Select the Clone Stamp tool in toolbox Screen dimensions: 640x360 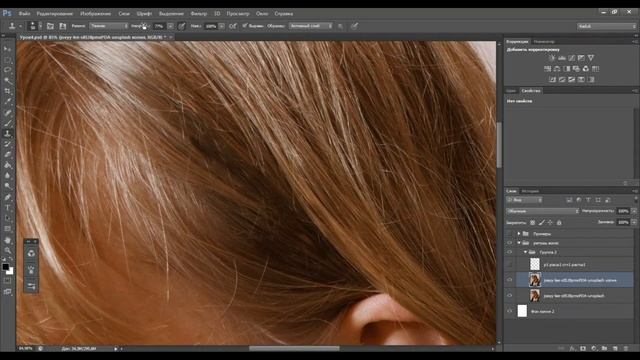[x=7, y=134]
